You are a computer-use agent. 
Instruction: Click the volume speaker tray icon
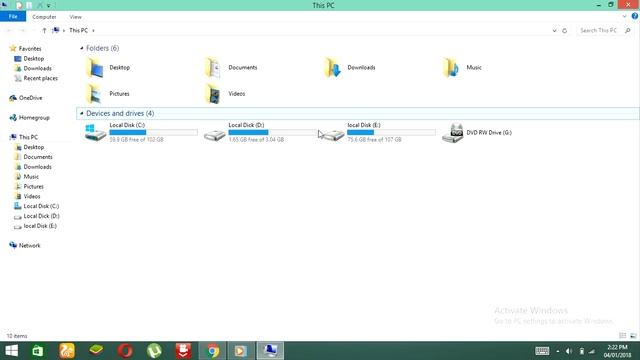569,351
